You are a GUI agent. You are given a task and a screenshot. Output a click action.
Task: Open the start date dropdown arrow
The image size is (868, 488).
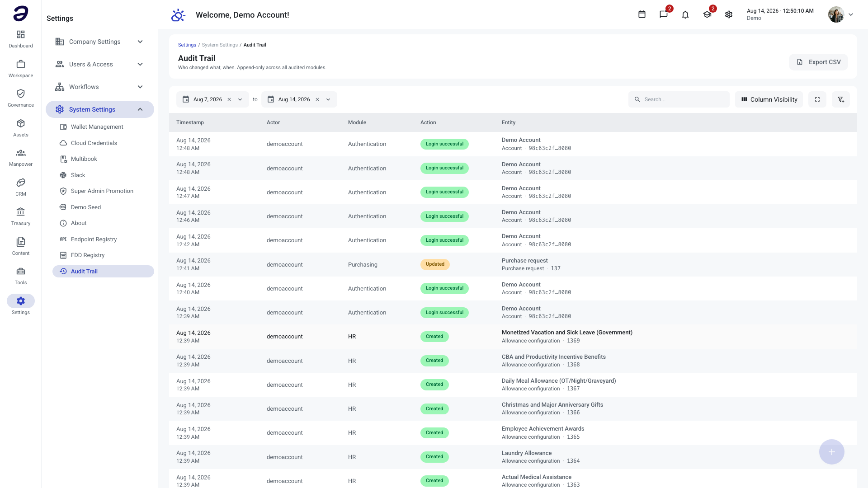(x=240, y=99)
